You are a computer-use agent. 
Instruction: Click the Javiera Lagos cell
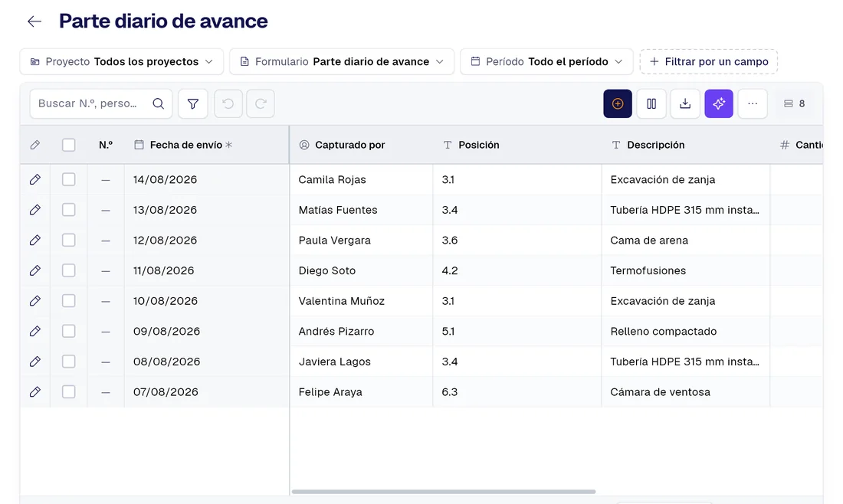pyautogui.click(x=361, y=362)
